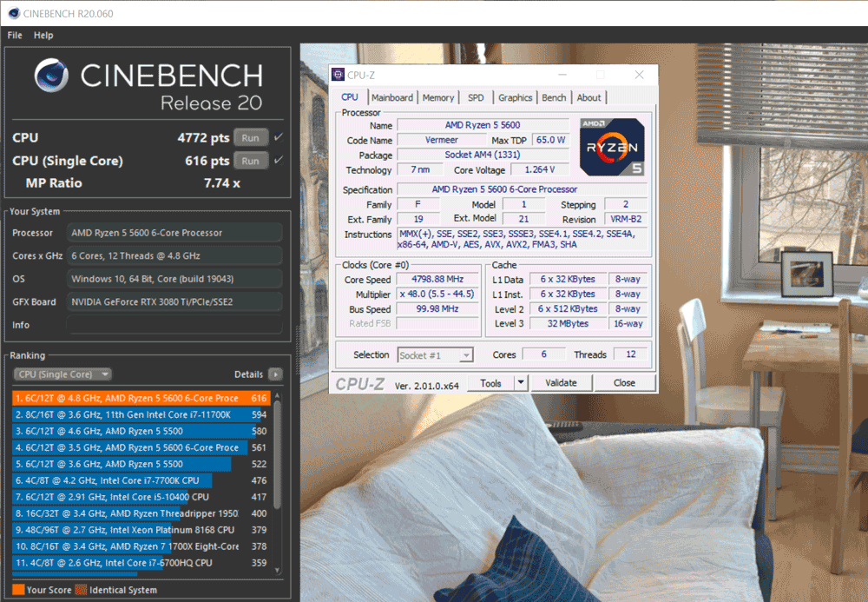The height and width of the screenshot is (602, 868).
Task: Switch to the Mainboard tab in CPU-Z
Action: (x=392, y=97)
